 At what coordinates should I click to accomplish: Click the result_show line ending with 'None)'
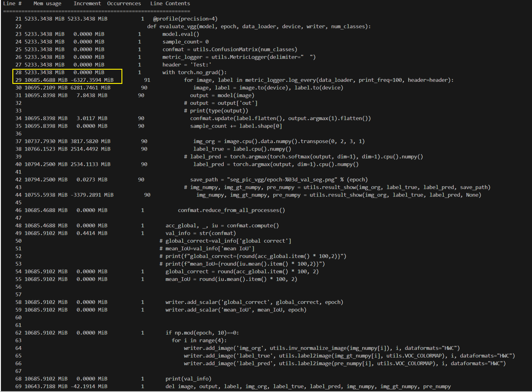pos(339,195)
